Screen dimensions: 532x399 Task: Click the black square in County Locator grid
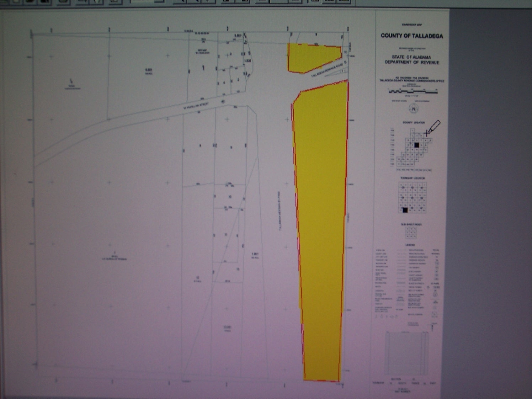pos(417,145)
